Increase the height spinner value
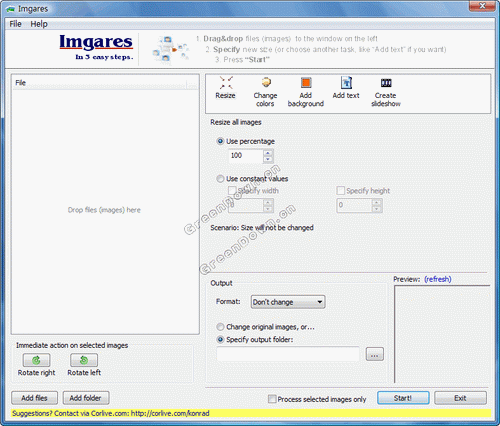The width and height of the screenshot is (500, 426). pos(377,202)
